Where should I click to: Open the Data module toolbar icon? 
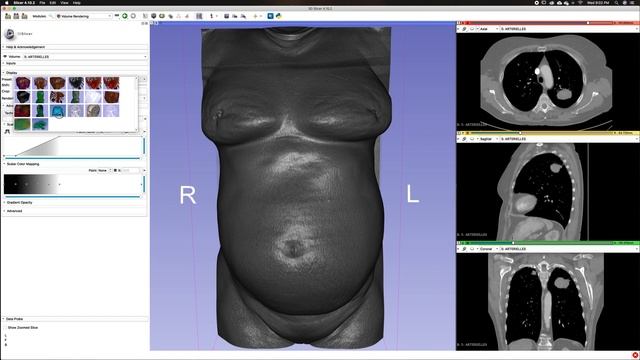145,16
